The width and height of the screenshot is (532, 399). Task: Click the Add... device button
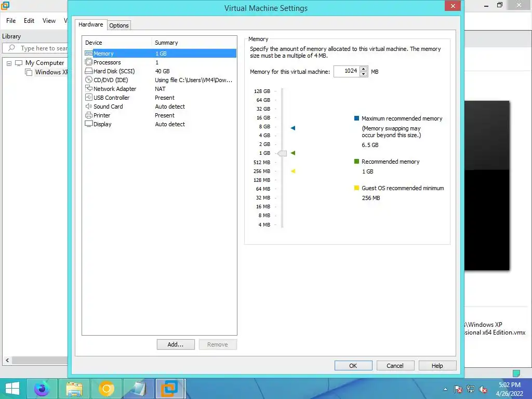[x=176, y=344]
